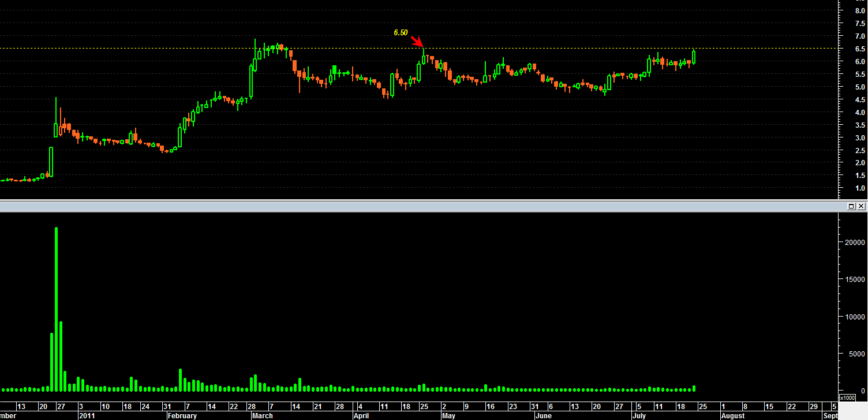Select August 29 on the date axis
The image size is (868, 420).
[813, 406]
